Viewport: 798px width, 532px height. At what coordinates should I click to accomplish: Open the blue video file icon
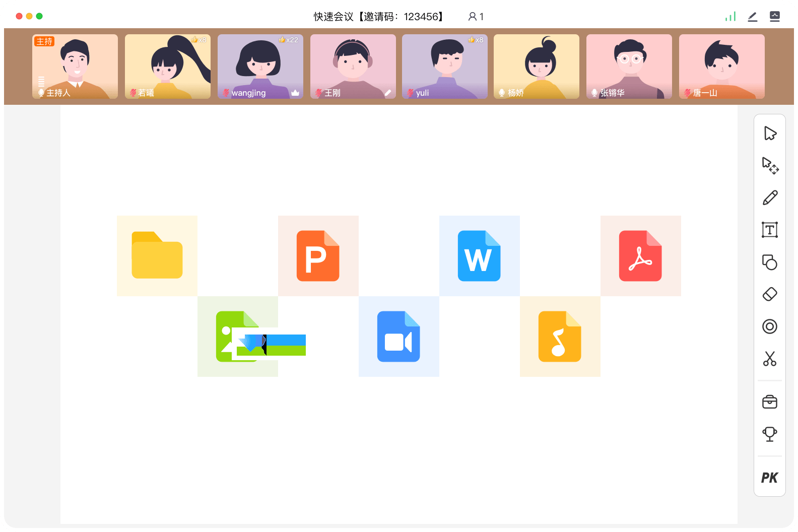coord(398,337)
